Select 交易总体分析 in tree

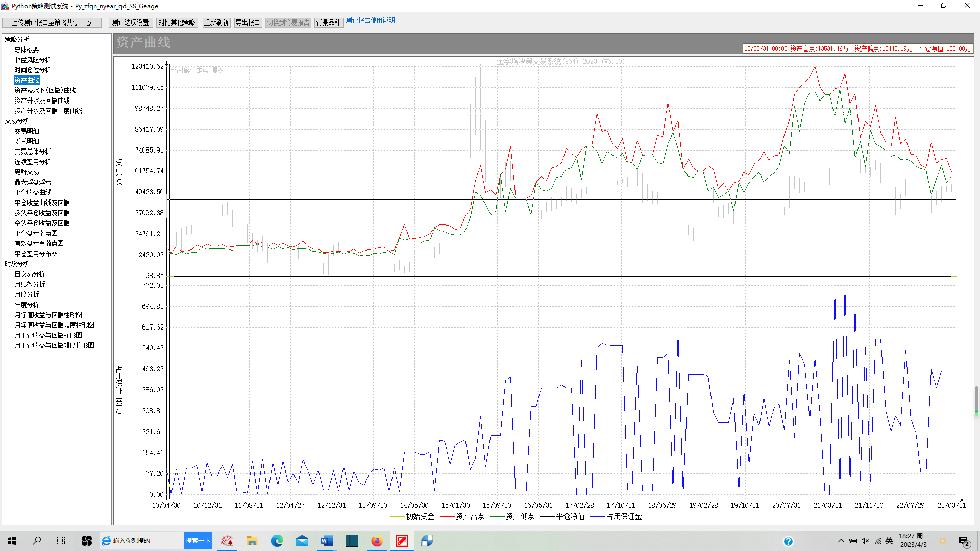pyautogui.click(x=33, y=152)
